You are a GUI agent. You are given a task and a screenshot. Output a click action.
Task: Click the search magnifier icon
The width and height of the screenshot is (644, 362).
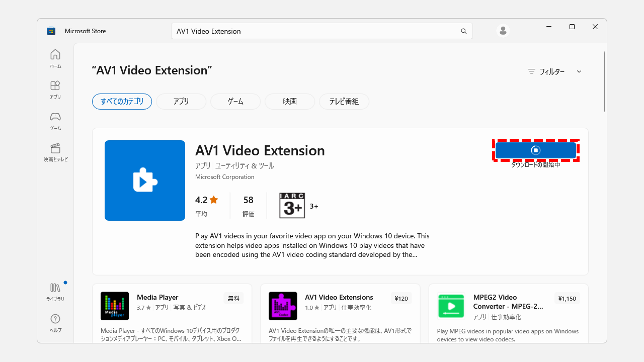tap(463, 31)
